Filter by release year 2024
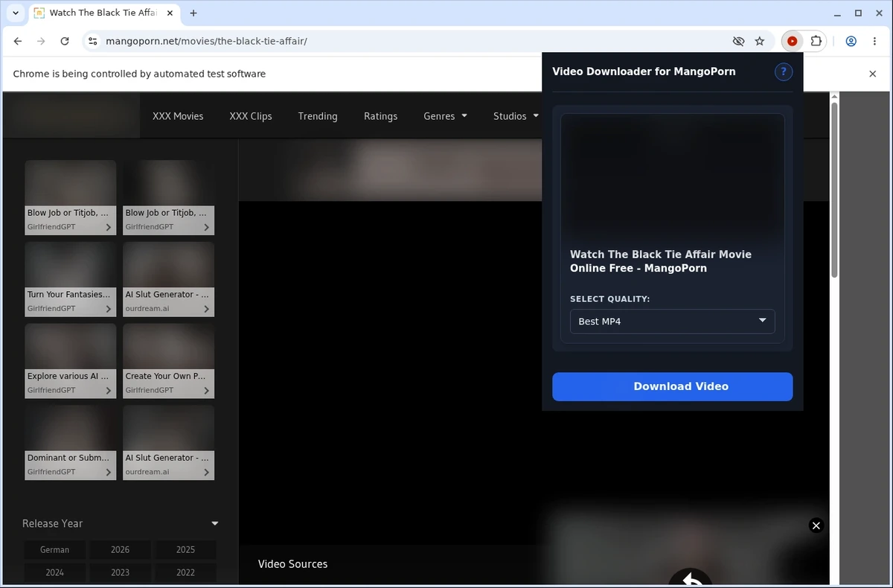 click(x=54, y=572)
